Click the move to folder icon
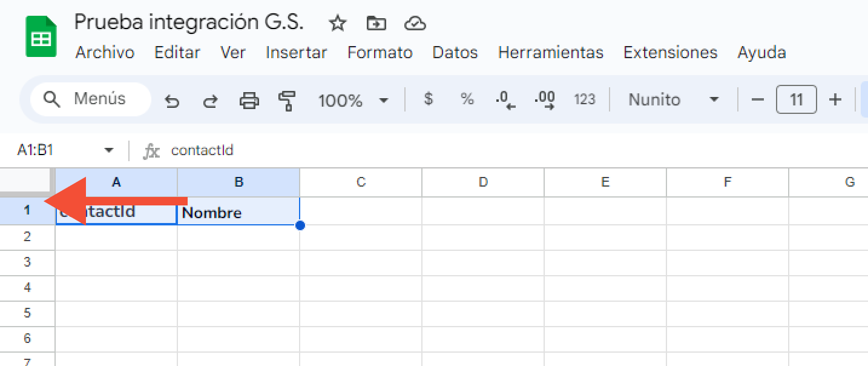 [x=376, y=24]
